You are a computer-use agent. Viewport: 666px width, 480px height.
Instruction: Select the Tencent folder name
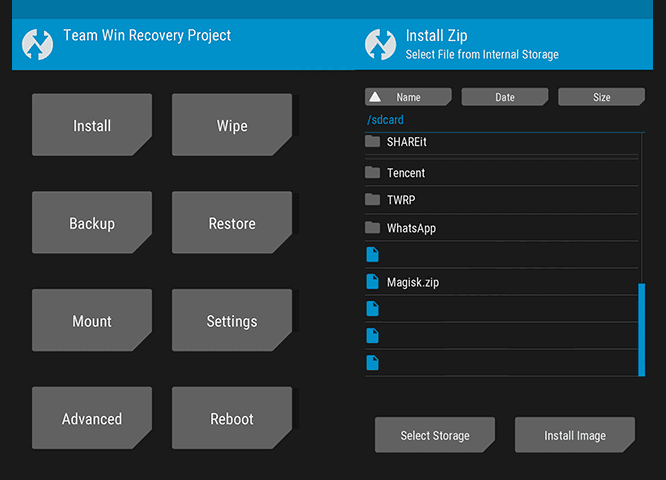click(406, 173)
